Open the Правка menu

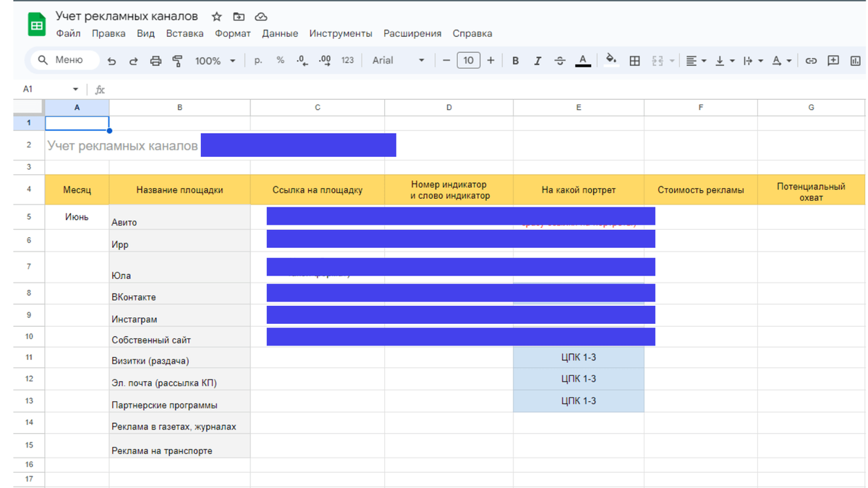pyautogui.click(x=109, y=33)
